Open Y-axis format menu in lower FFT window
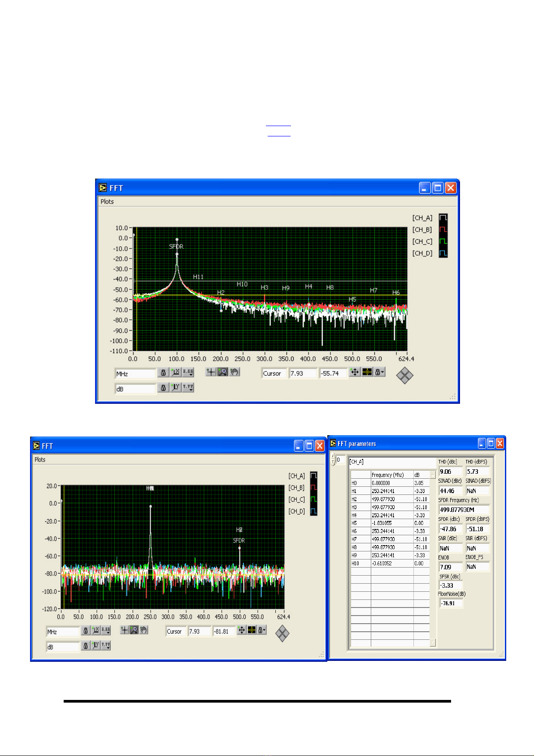 pos(106,646)
